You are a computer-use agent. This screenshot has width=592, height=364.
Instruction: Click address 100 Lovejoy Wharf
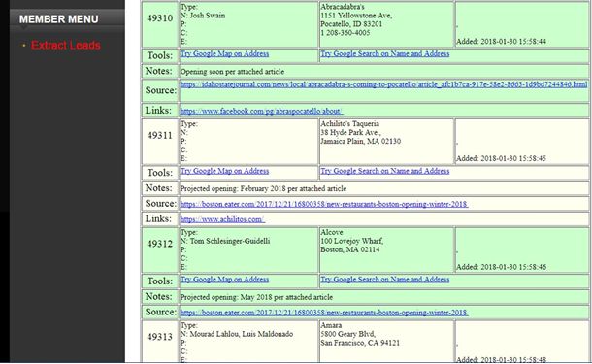pyautogui.click(x=352, y=241)
